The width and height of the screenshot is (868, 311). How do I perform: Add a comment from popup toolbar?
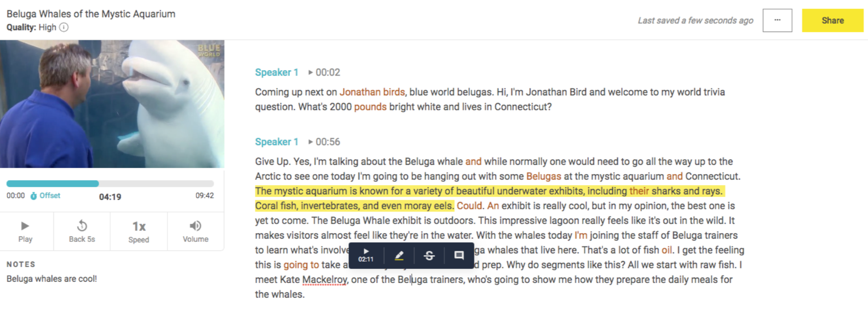459,256
